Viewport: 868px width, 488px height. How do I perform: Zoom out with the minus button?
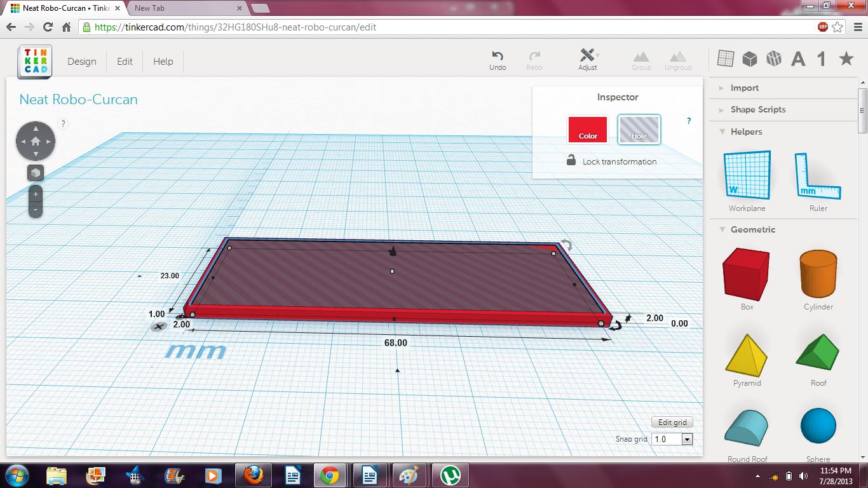click(36, 210)
